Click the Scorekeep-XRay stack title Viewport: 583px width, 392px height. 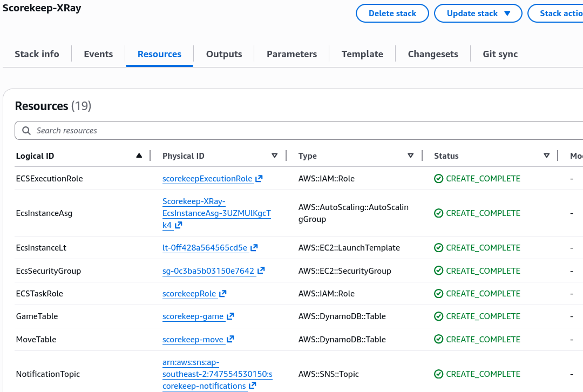tap(42, 8)
